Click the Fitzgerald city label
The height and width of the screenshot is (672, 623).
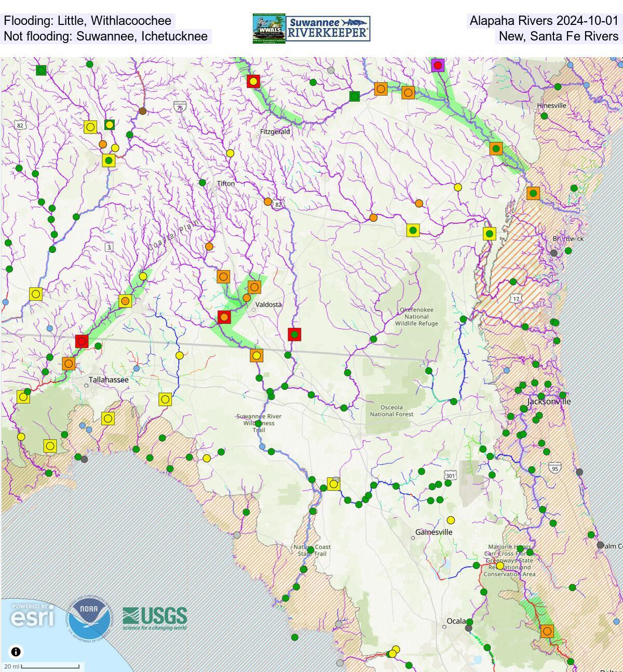pos(275,132)
